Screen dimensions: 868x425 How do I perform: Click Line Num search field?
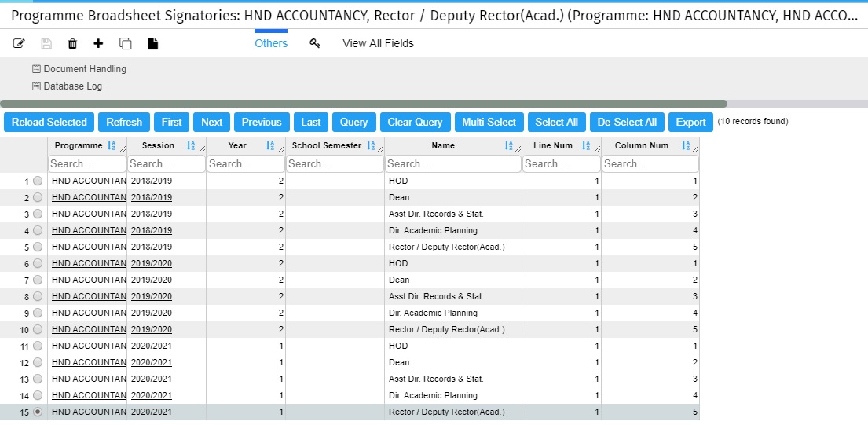[562, 164]
